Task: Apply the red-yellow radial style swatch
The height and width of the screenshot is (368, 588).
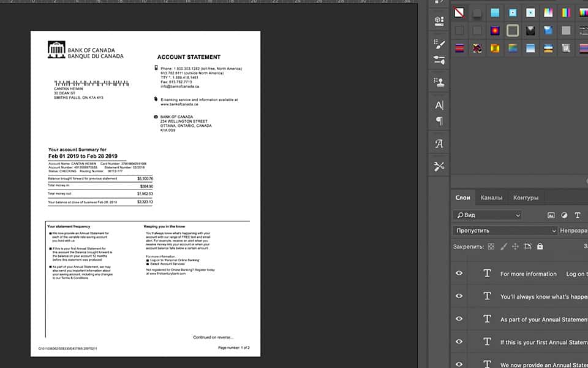Action: 495,31
